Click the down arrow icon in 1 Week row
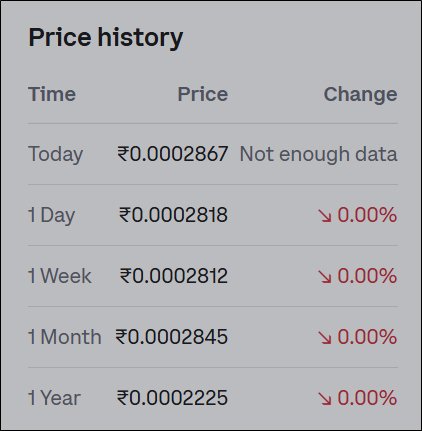Screen dimensions: 422x431 click(325, 277)
